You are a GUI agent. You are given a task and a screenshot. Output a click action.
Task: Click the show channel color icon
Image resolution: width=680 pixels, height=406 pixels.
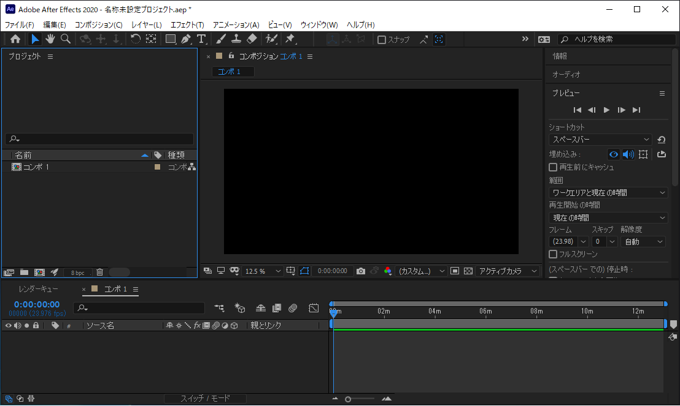click(388, 271)
